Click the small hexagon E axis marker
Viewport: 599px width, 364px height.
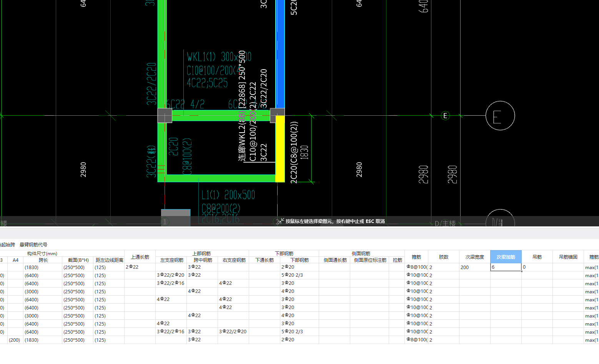(445, 115)
